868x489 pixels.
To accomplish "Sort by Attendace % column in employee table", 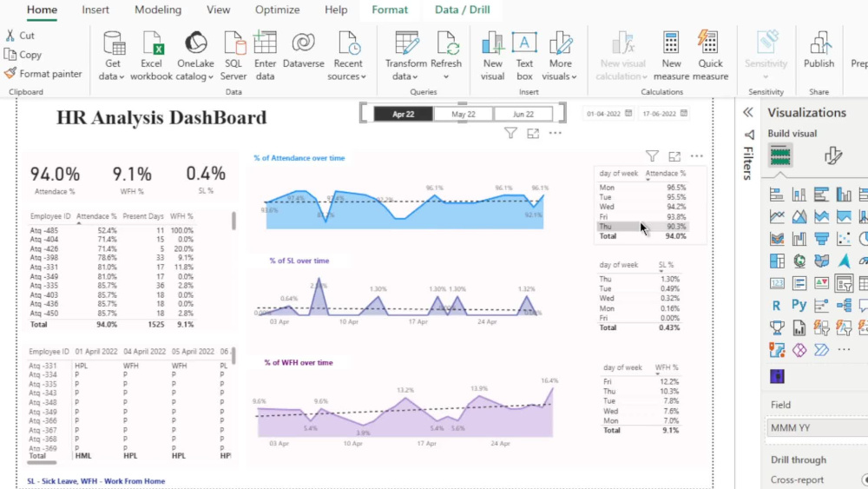I will click(x=96, y=216).
